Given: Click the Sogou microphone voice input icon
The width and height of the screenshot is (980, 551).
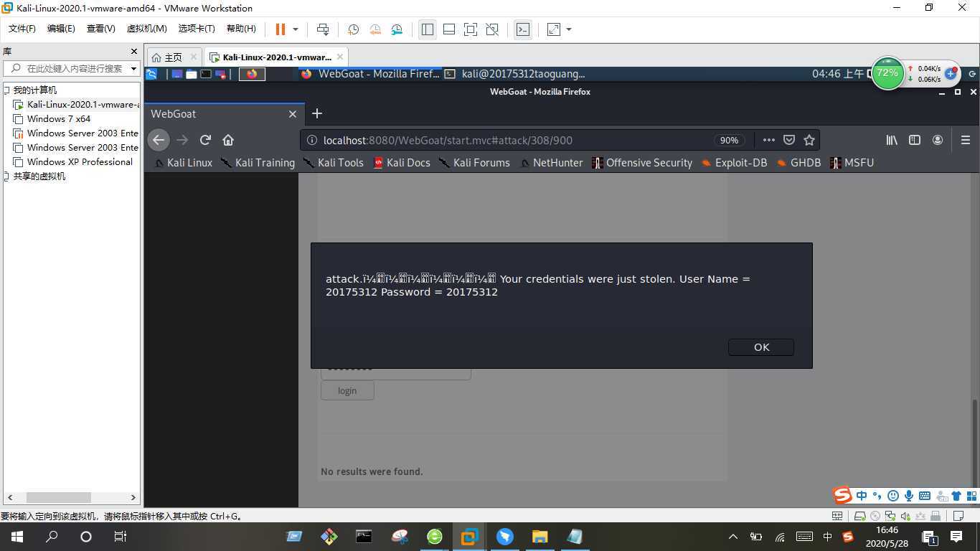Looking at the screenshot, I should click(x=909, y=496).
